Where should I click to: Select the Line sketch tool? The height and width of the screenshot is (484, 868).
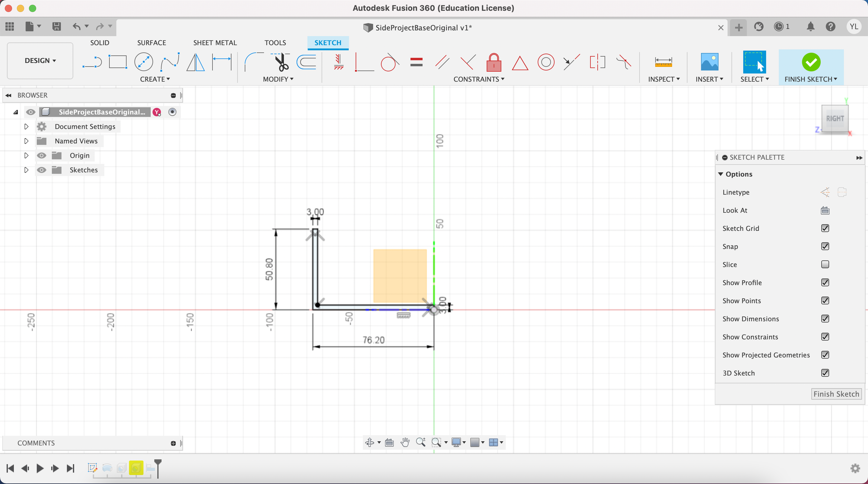92,62
